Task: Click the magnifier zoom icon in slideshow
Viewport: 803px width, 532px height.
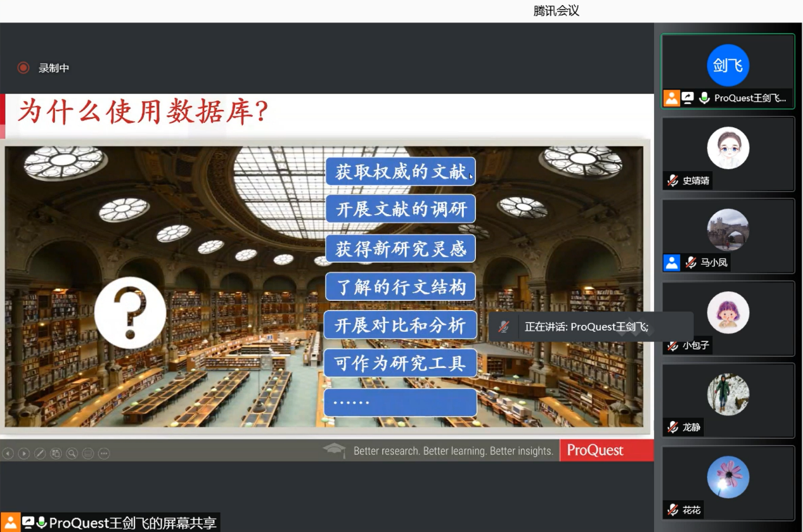Action: 72,453
